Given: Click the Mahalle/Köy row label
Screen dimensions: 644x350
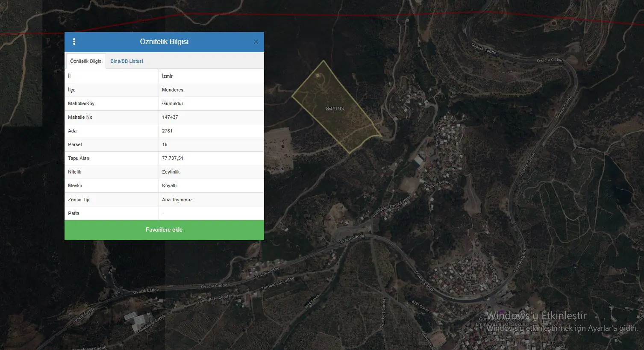Looking at the screenshot, I should (x=81, y=103).
